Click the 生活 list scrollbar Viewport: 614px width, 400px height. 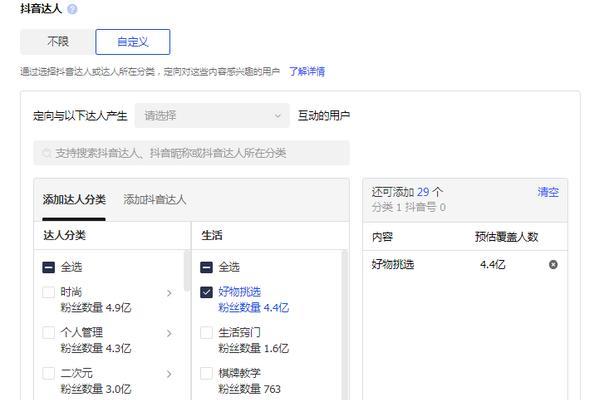(x=345, y=325)
